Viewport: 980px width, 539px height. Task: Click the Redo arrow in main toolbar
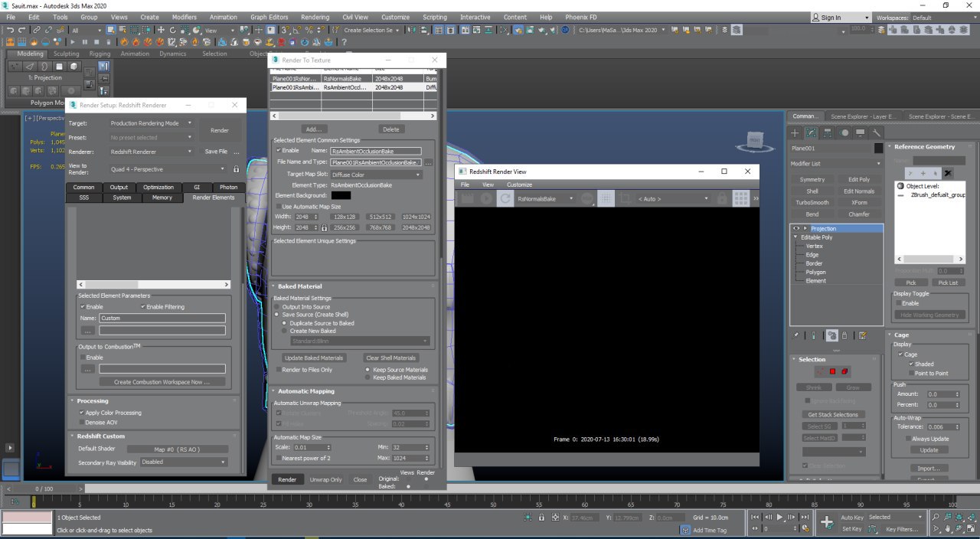(x=21, y=30)
